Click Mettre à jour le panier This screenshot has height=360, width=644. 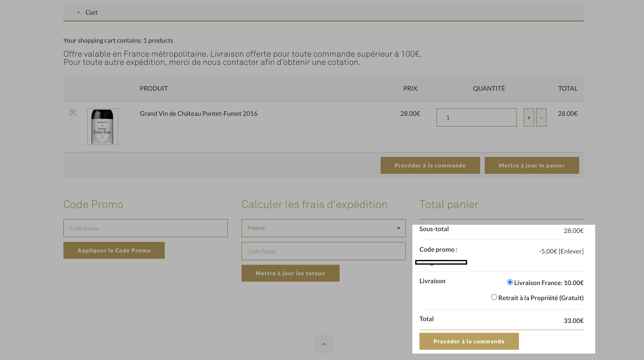(532, 165)
